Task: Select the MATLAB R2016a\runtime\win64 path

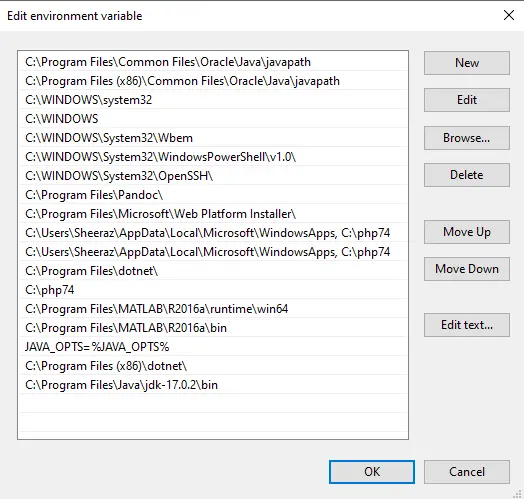Action: [213, 309]
